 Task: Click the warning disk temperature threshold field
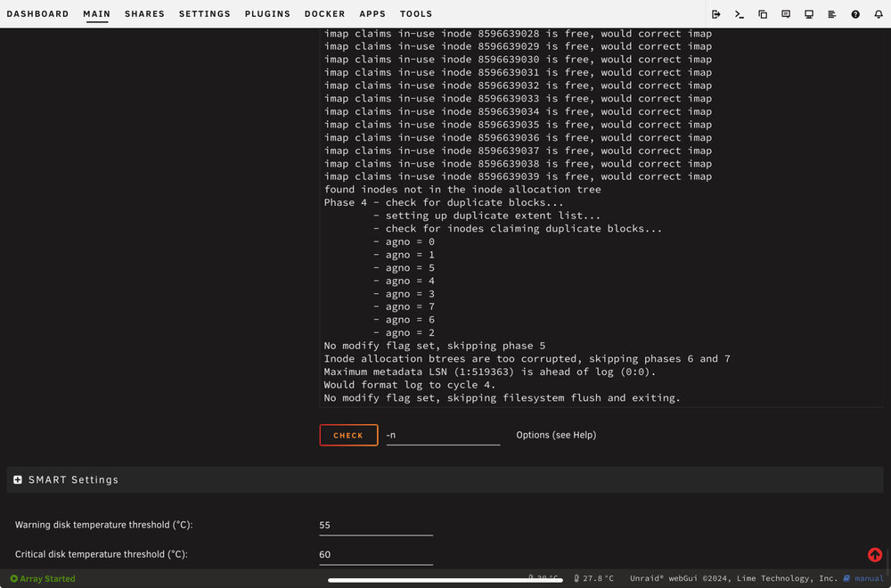pyautogui.click(x=376, y=525)
